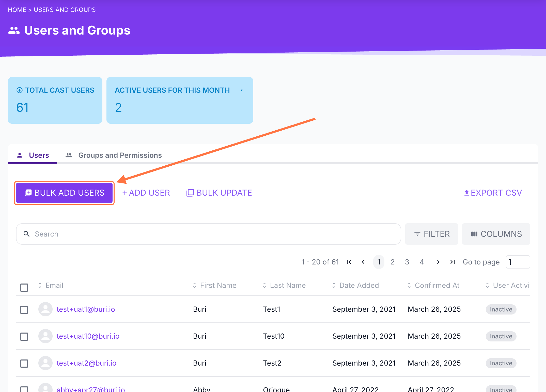The image size is (546, 392).
Task: Go to previous page arrow
Action: coord(363,262)
